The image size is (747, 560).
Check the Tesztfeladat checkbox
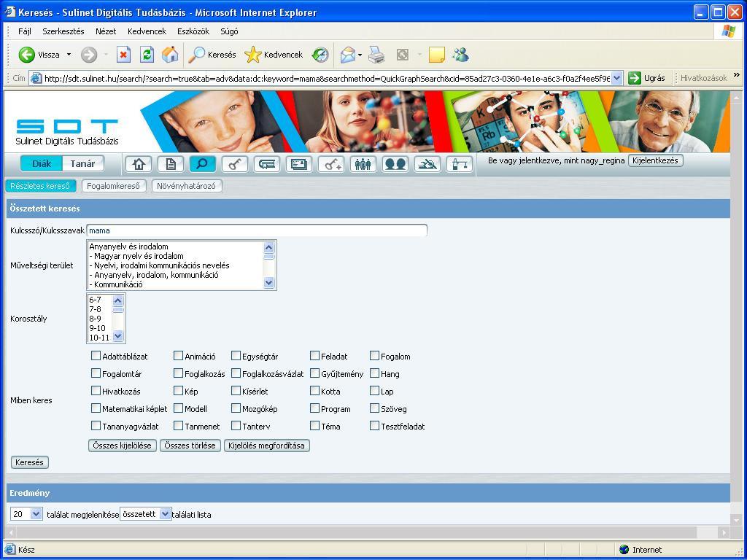coord(374,426)
